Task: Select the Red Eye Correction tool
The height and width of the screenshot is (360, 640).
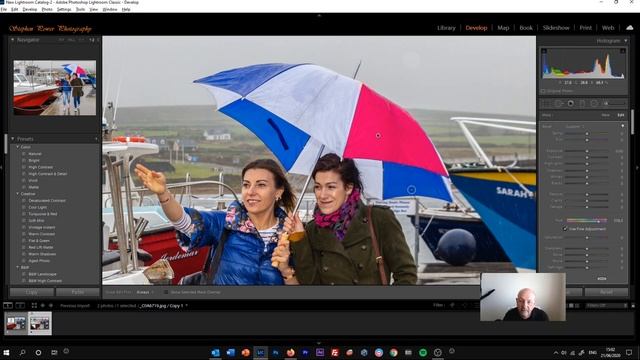Action: tap(571, 104)
